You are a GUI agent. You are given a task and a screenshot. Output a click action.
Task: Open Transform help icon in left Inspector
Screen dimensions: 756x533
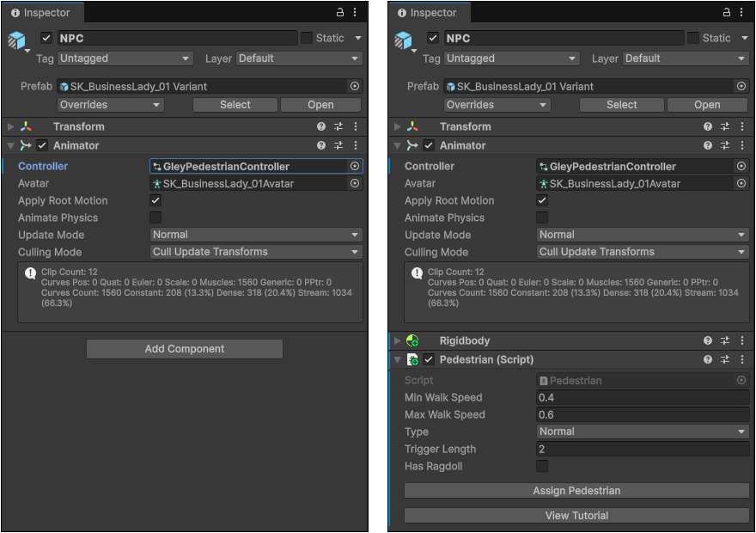321,126
